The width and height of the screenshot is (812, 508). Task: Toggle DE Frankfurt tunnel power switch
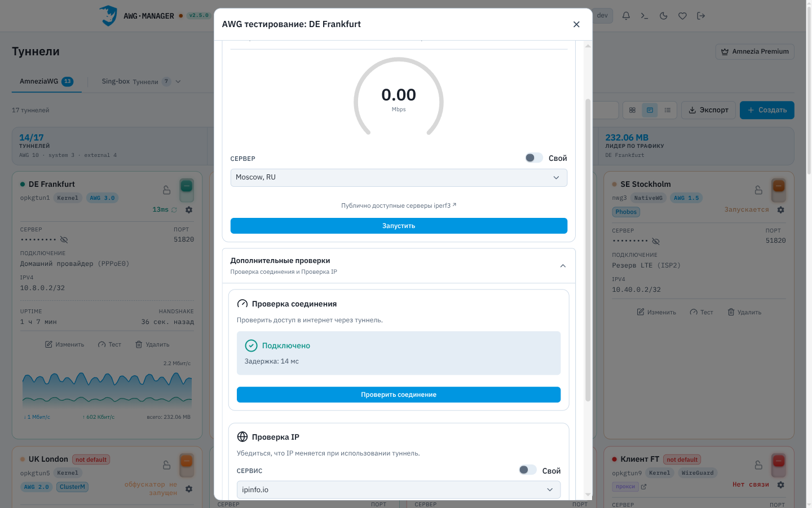point(187,190)
